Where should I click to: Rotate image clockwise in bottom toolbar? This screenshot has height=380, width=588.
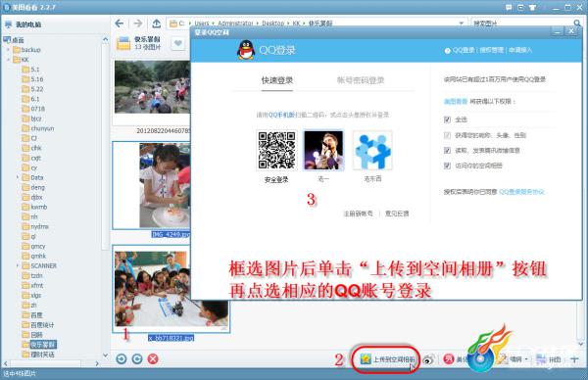tap(137, 359)
